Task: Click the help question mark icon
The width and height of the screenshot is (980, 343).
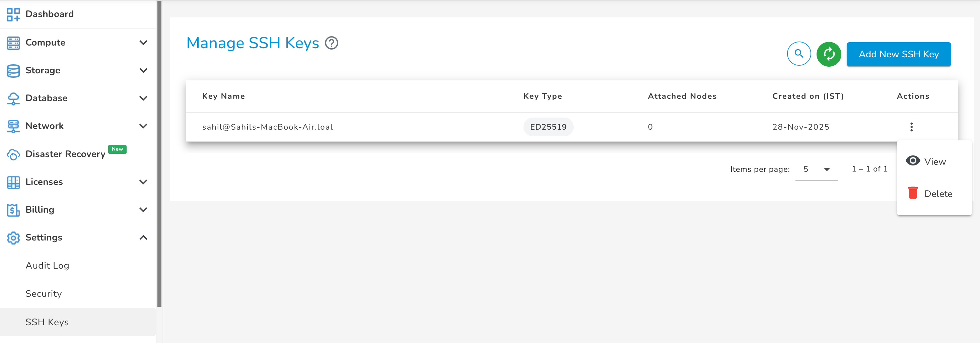Action: 331,43
